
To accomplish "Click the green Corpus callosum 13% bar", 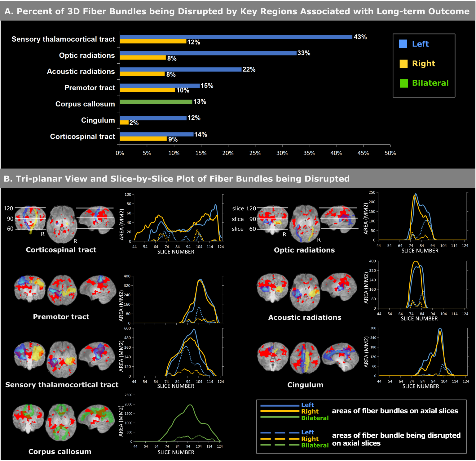I will point(156,102).
